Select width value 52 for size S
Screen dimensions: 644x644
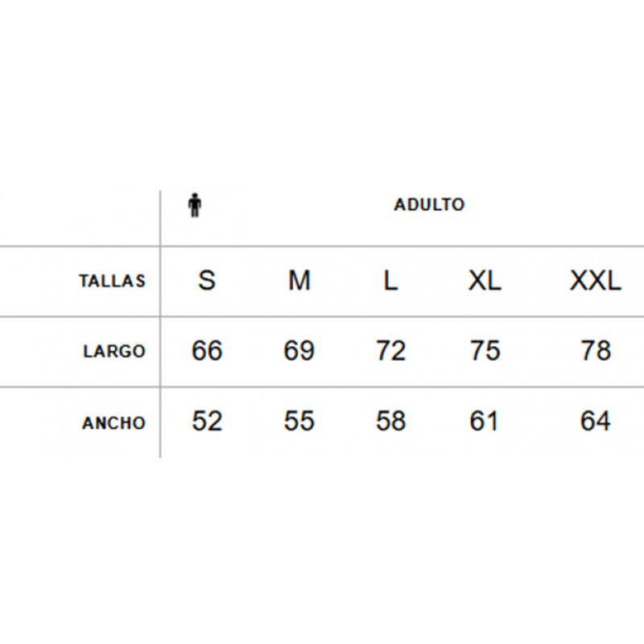point(207,420)
